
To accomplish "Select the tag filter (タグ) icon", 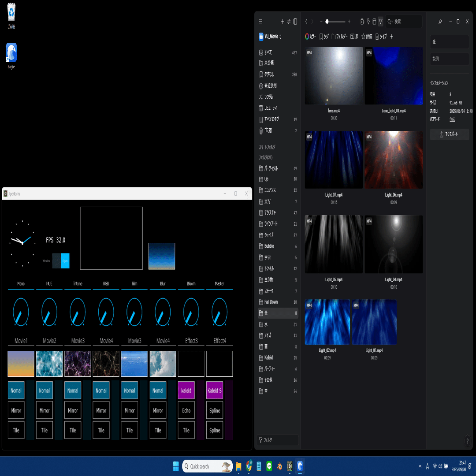I will point(324,37).
